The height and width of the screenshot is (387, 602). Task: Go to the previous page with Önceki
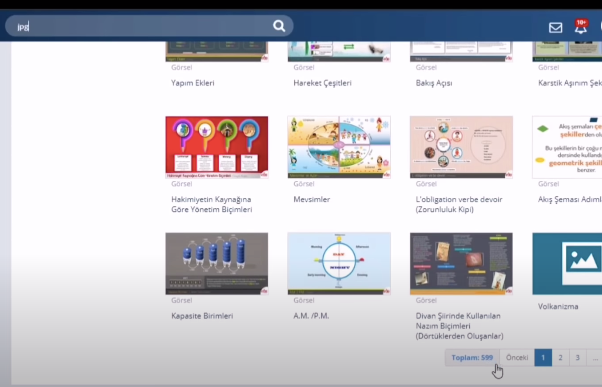(517, 357)
